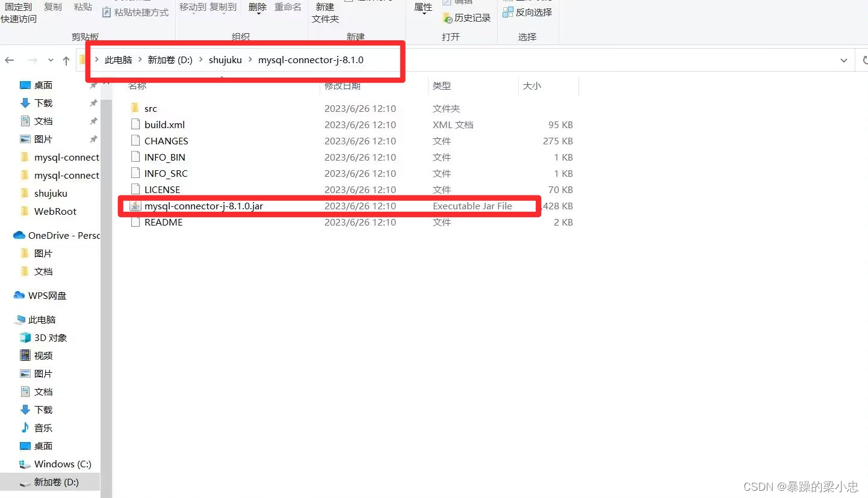Delete the selected file using 删除
This screenshot has height=498, width=868.
click(257, 7)
